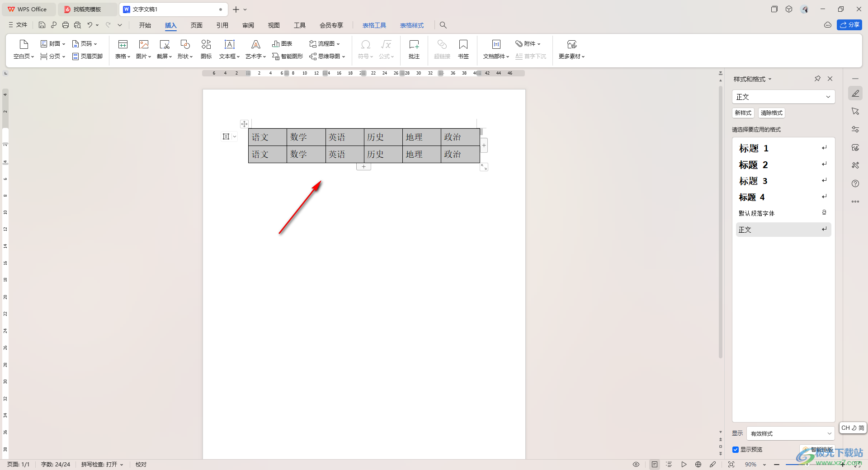Insert a blank page via 空白页 icon
The width and height of the screenshot is (868, 470).
[24, 49]
